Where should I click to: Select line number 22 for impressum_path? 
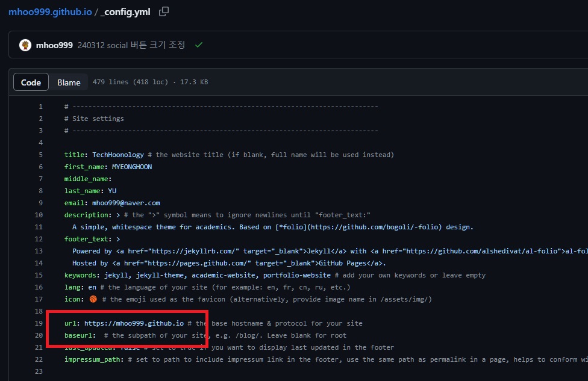point(39,359)
